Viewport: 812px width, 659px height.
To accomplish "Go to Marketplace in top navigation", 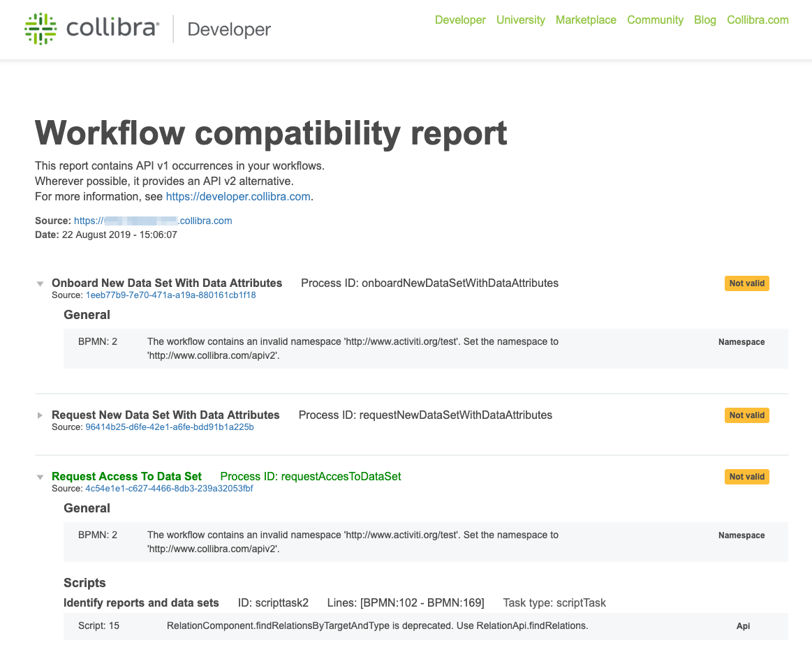I will 586,20.
